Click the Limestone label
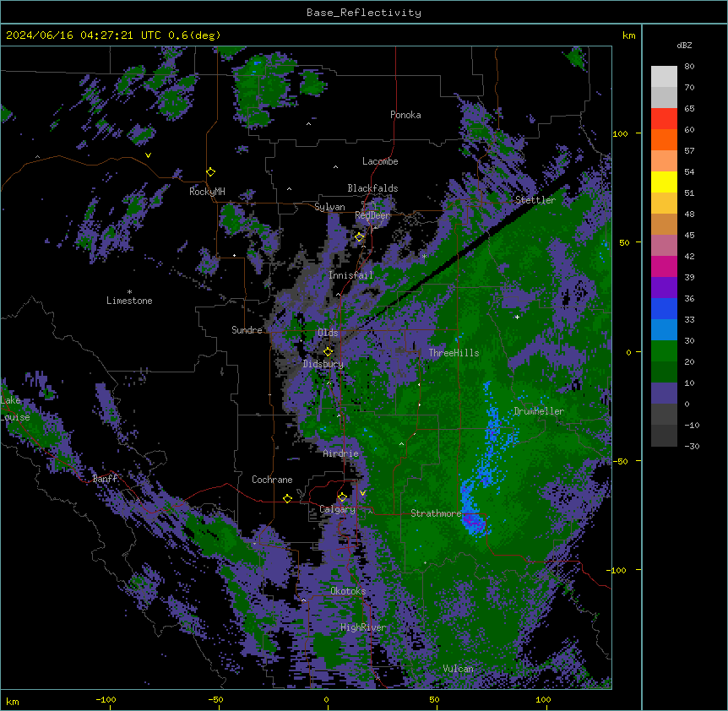Screen dimensions: 728x711 tap(129, 301)
